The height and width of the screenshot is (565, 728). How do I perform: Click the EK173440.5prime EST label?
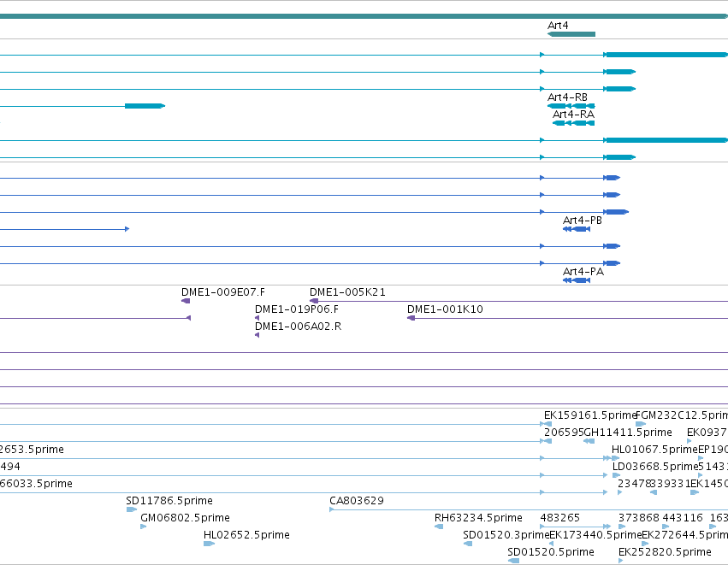coord(595,535)
